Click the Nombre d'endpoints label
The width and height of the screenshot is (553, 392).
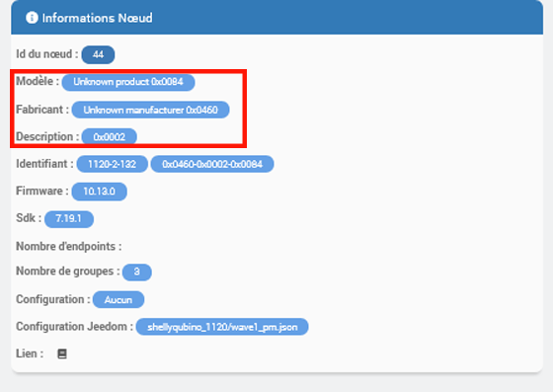point(69,246)
